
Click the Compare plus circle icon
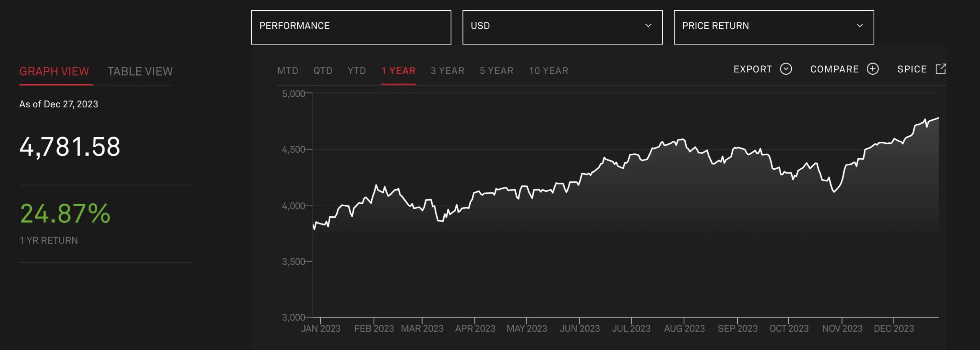872,69
